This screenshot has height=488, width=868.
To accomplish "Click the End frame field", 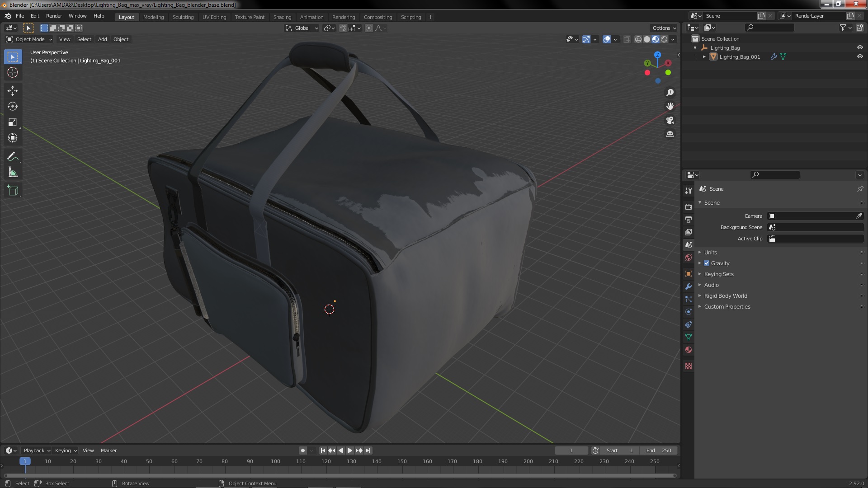I will point(659,450).
